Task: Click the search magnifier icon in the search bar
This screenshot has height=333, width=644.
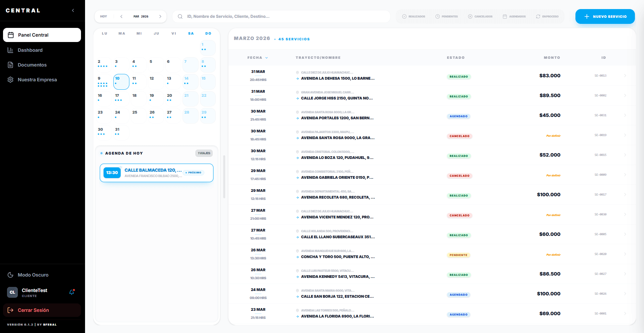Action: coord(180,16)
